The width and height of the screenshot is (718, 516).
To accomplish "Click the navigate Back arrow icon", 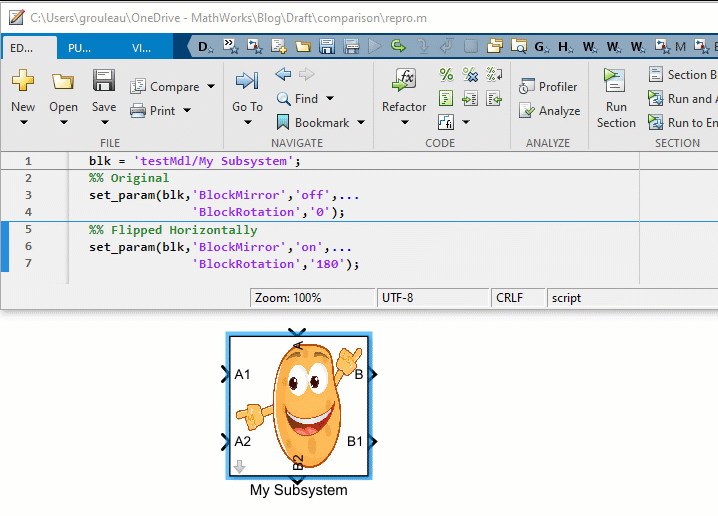I will pos(283,75).
